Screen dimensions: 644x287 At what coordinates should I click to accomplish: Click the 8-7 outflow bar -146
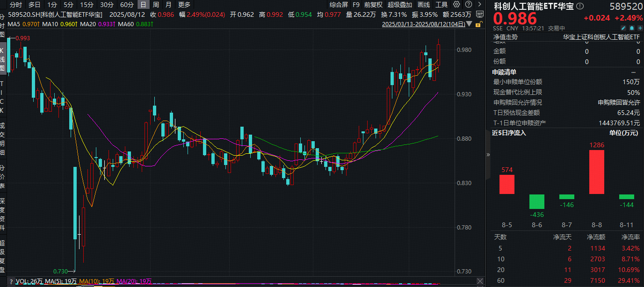pyautogui.click(x=566, y=197)
